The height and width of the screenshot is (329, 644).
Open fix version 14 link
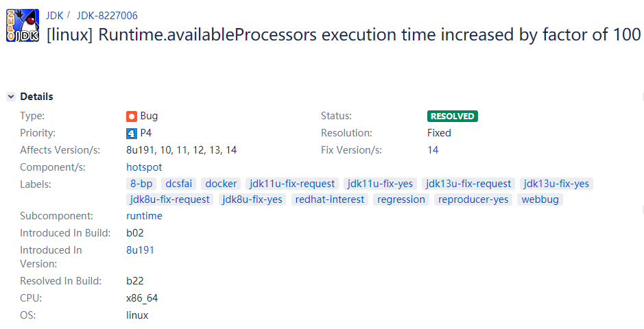tap(433, 150)
